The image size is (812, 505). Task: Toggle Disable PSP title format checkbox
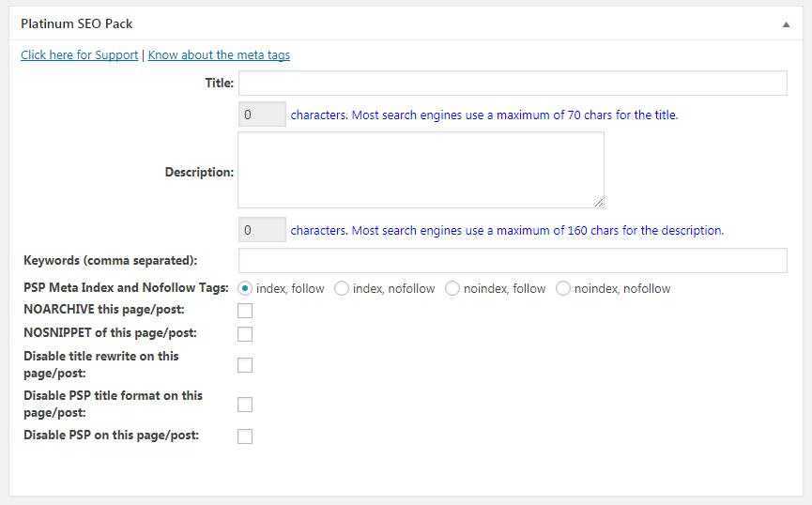[245, 405]
